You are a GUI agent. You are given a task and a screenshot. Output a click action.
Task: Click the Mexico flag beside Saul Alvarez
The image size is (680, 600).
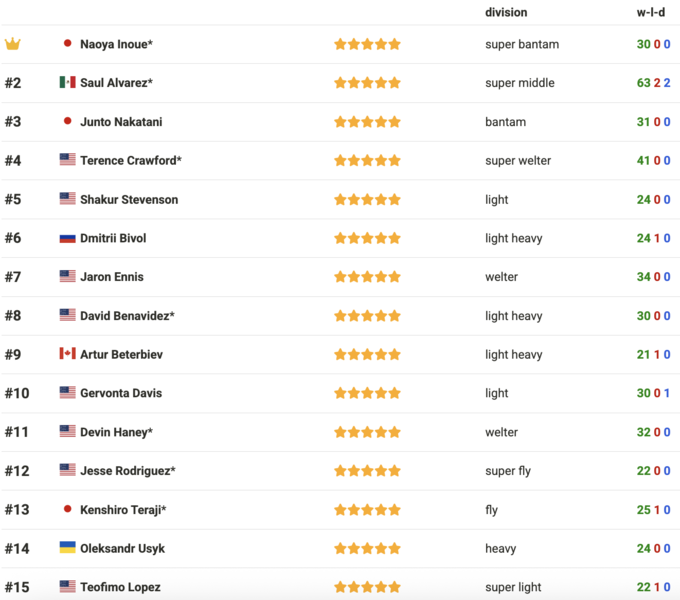(67, 83)
